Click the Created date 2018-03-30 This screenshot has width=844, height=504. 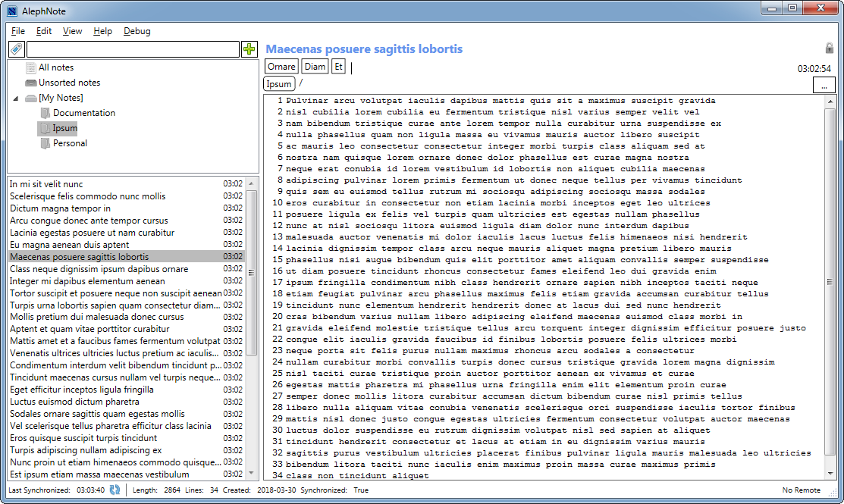(x=275, y=490)
